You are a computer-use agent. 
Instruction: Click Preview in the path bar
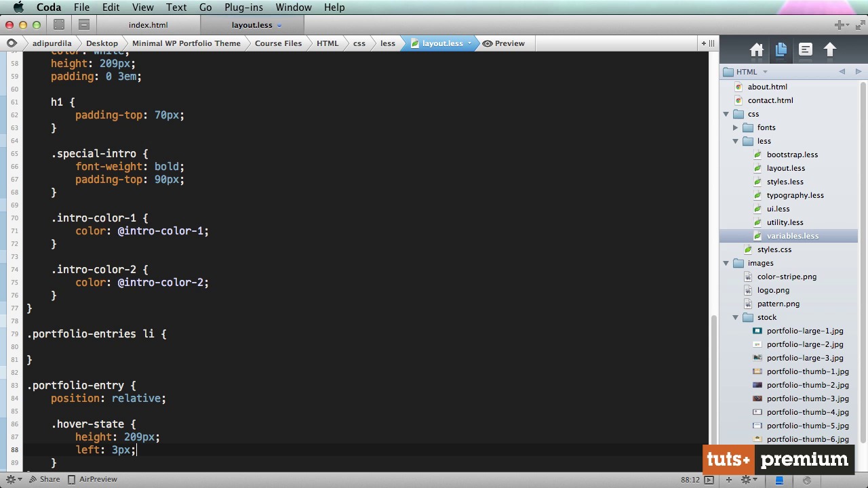pos(509,43)
